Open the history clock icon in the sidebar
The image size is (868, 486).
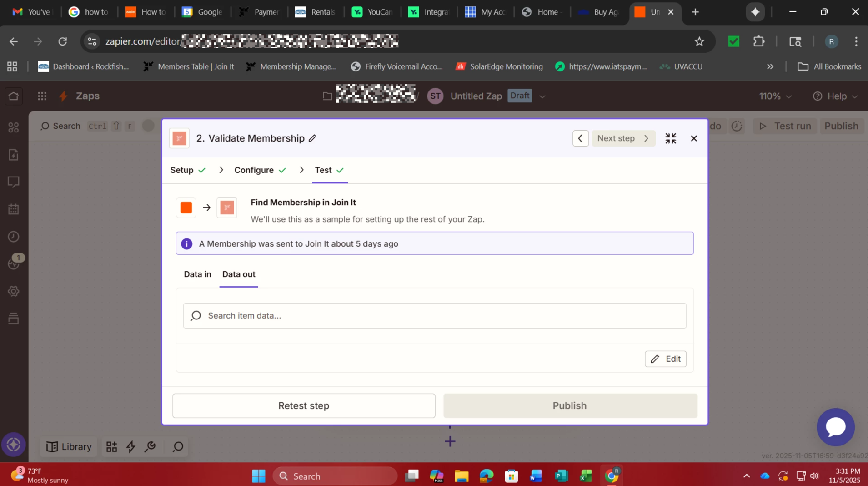(x=13, y=236)
